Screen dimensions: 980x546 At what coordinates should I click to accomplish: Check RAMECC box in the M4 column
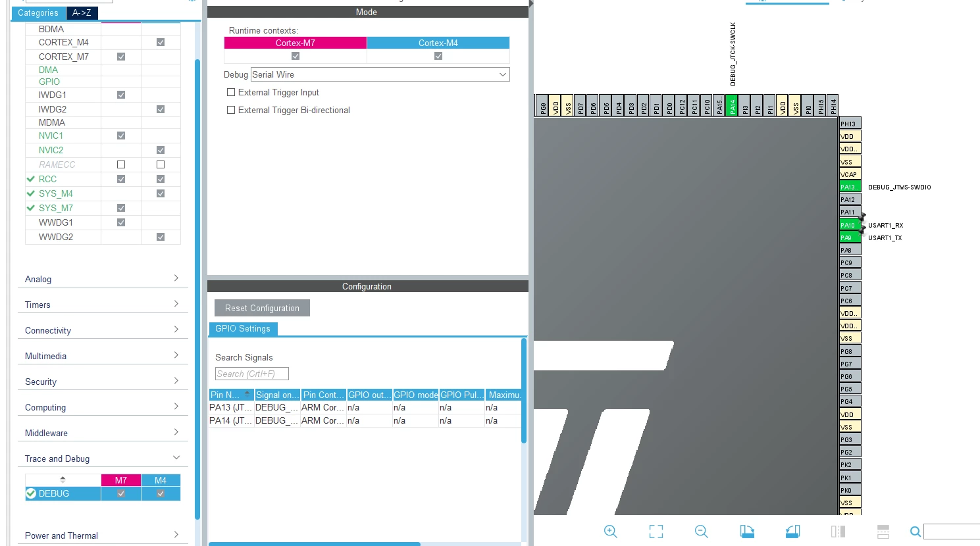[161, 164]
